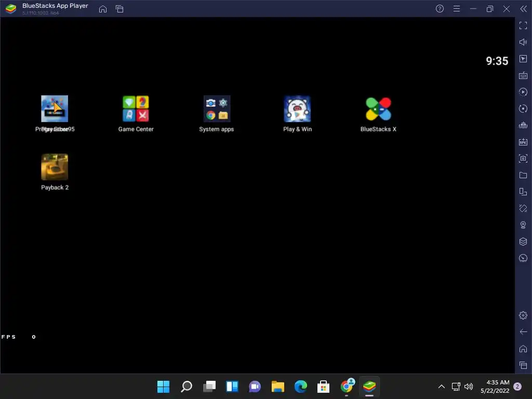Switch to Chrome on the taskbar
This screenshot has width=532, height=399.
click(347, 386)
